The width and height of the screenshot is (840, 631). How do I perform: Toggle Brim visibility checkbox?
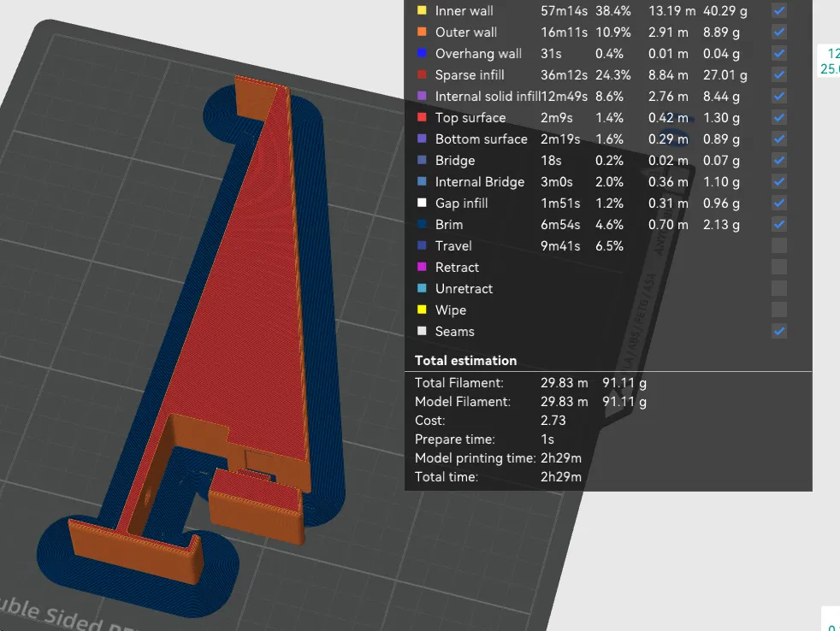click(779, 224)
